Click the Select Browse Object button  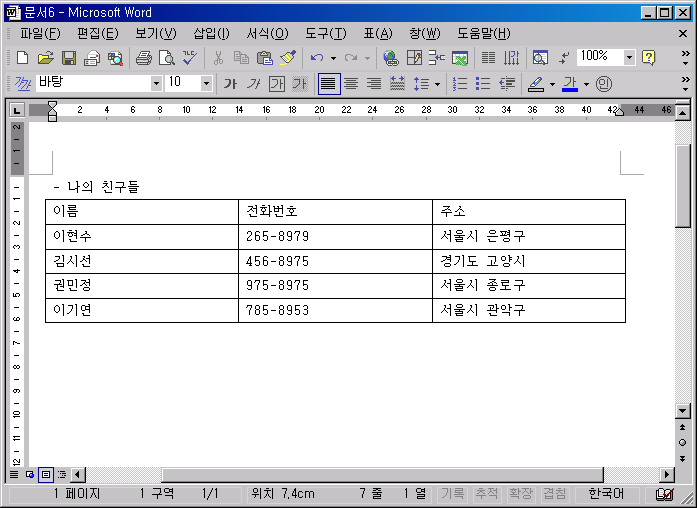tap(682, 443)
